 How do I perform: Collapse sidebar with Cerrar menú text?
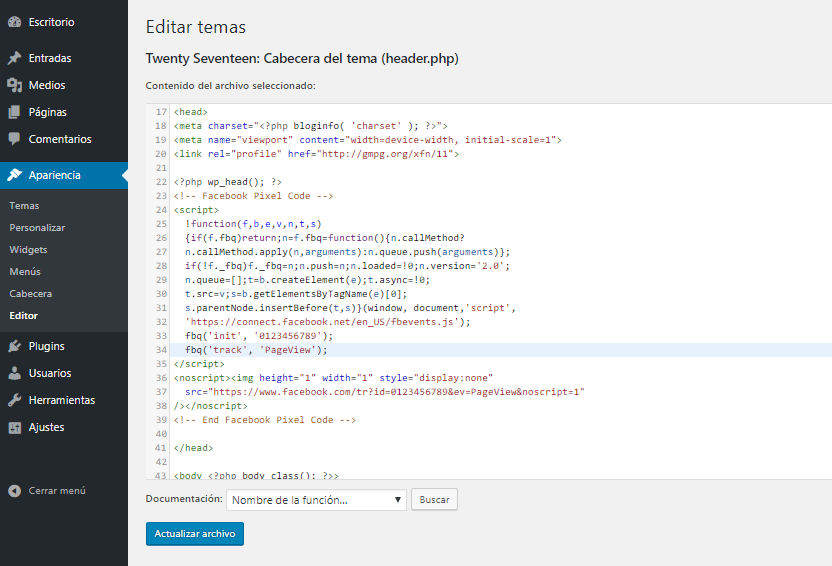pyautogui.click(x=57, y=491)
